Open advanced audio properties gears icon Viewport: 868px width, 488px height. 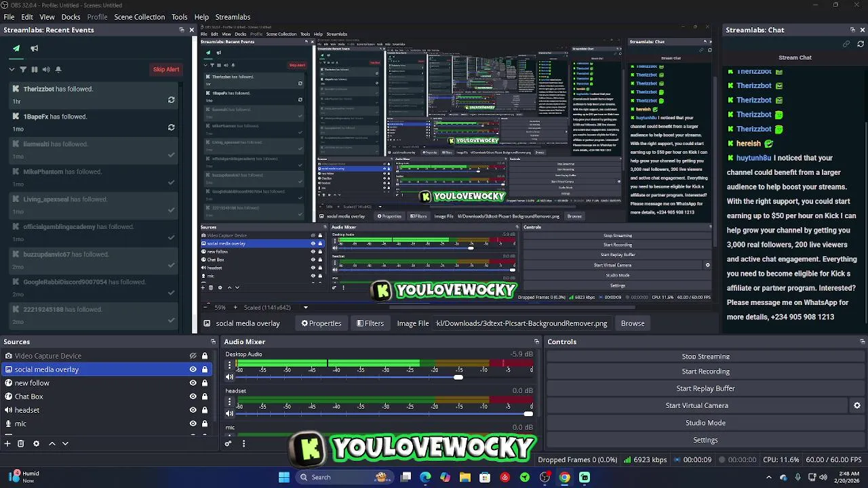(229, 443)
